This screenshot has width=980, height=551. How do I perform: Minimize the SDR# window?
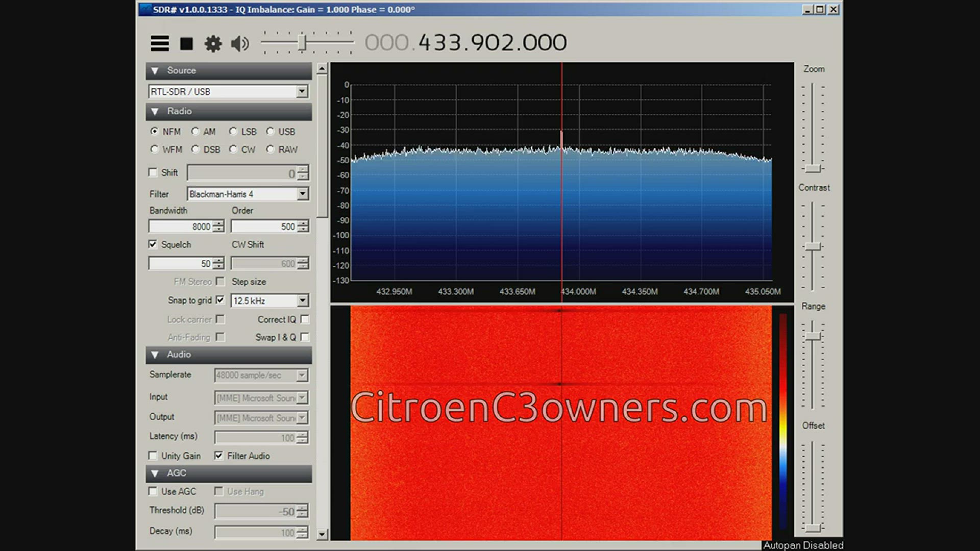807,10
